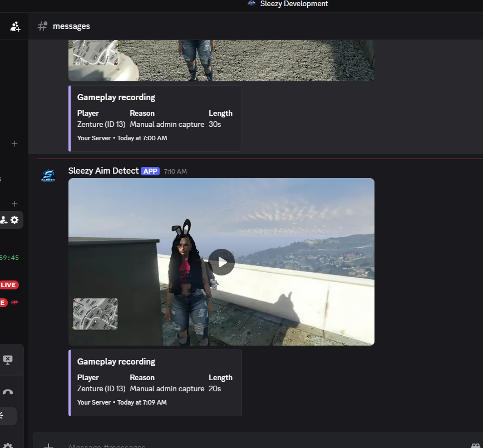Viewport: 483px width, 448px height.
Task: Click the Gameplay recording title in the 7:09 AM embed
Action: point(116,362)
